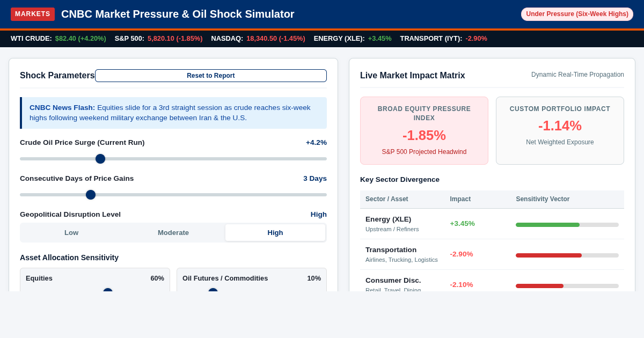Click the Consumer Disc. sector row name

click(x=393, y=280)
